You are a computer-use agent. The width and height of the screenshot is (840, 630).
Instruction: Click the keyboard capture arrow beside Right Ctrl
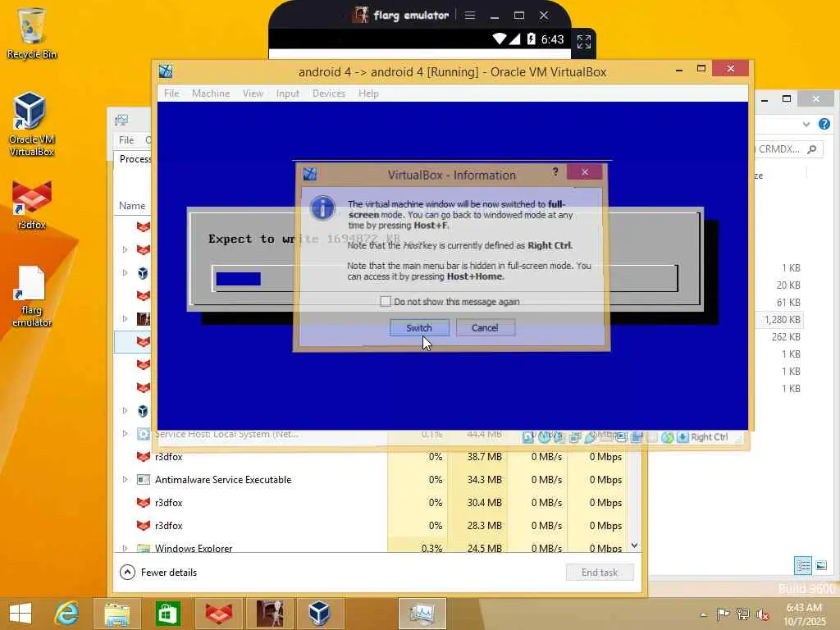coord(682,437)
